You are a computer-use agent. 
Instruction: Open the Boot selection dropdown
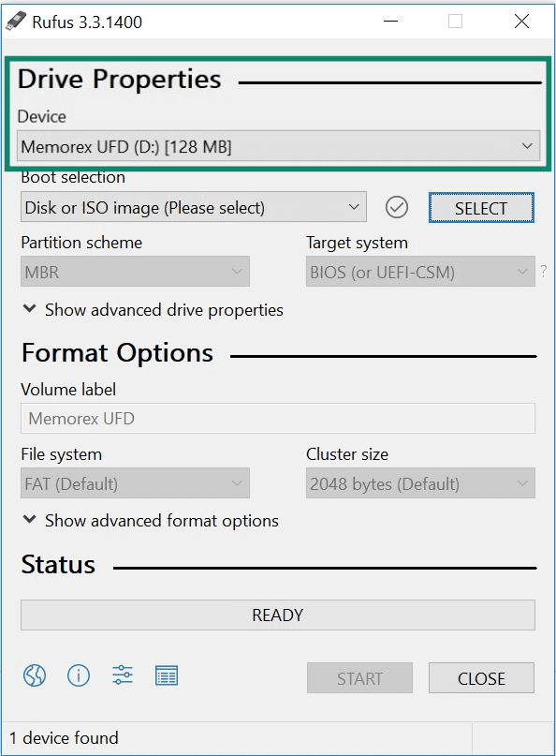point(193,207)
